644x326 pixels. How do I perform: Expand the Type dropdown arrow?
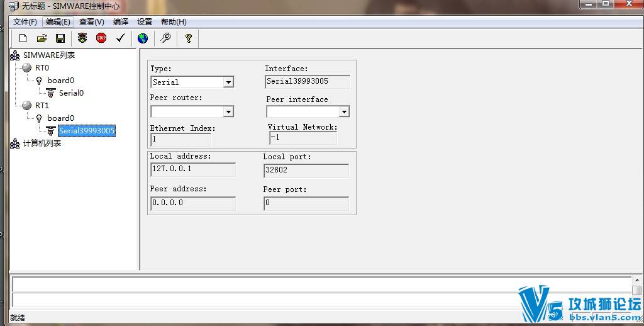tap(228, 82)
